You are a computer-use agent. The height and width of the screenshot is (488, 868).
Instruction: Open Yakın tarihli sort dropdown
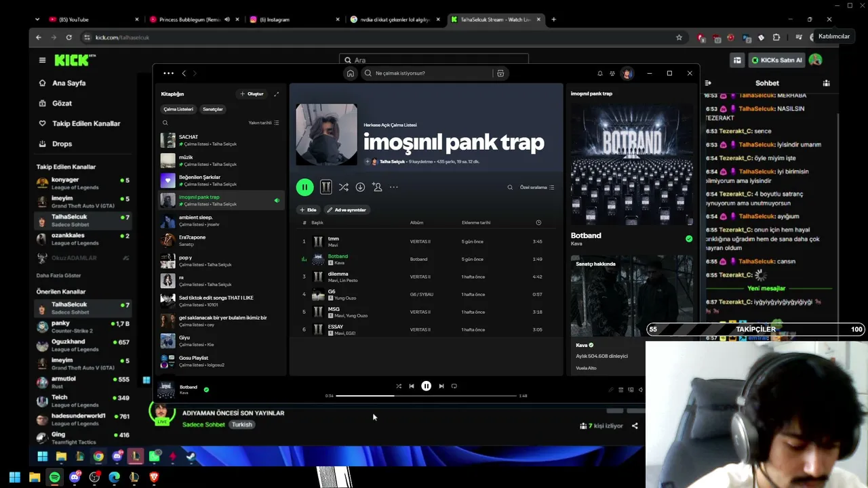264,123
